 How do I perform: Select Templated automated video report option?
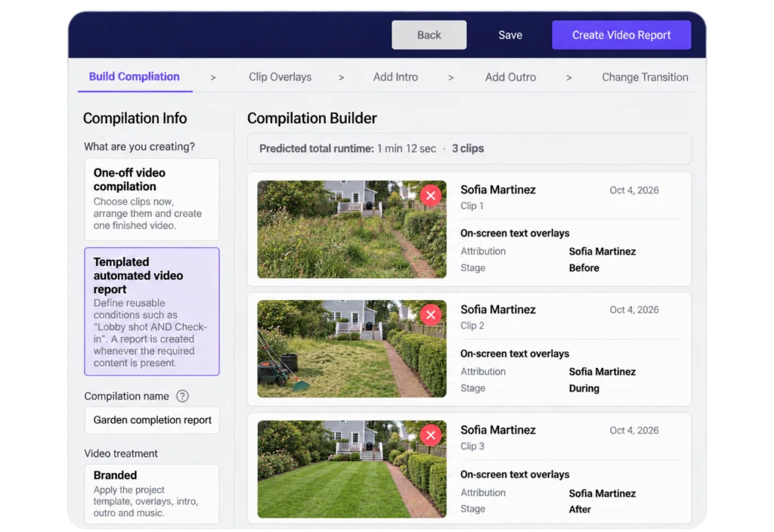click(151, 311)
